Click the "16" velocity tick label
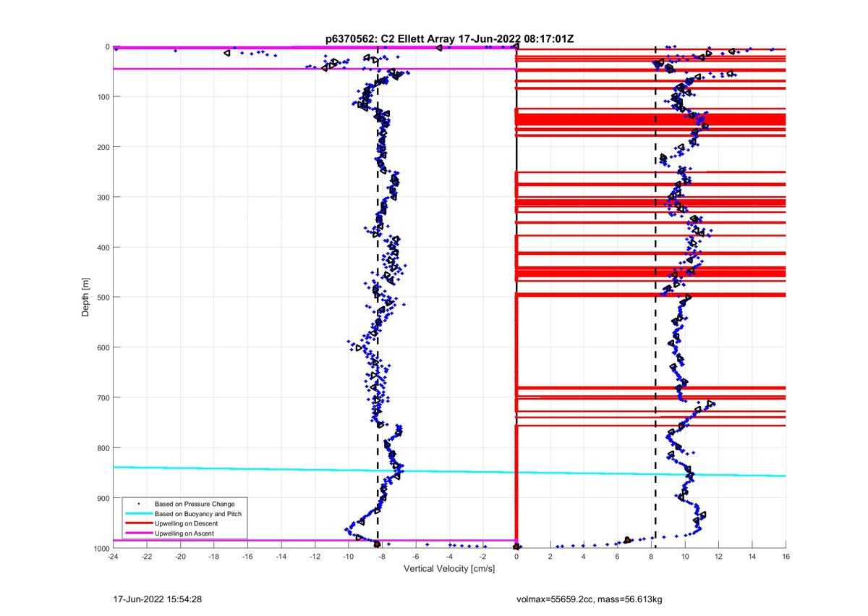 tap(786, 557)
